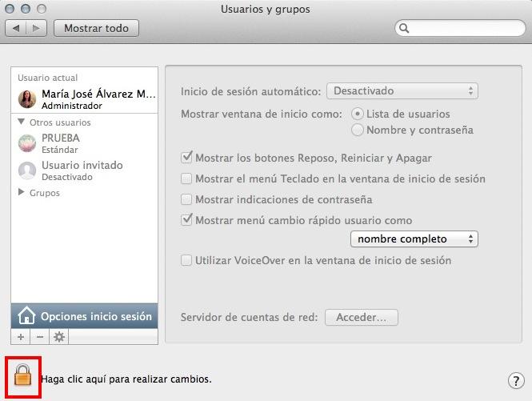Click the remove user minus button

(40, 337)
